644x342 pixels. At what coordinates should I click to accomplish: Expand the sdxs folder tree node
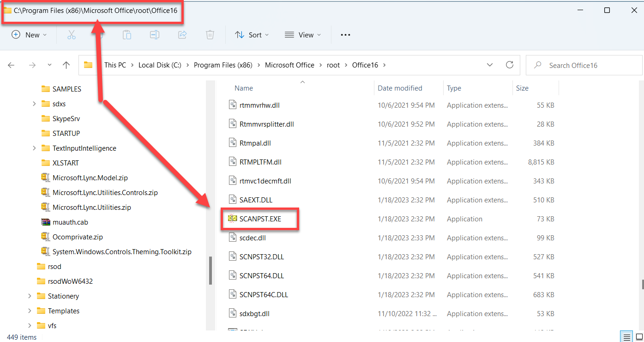point(34,104)
